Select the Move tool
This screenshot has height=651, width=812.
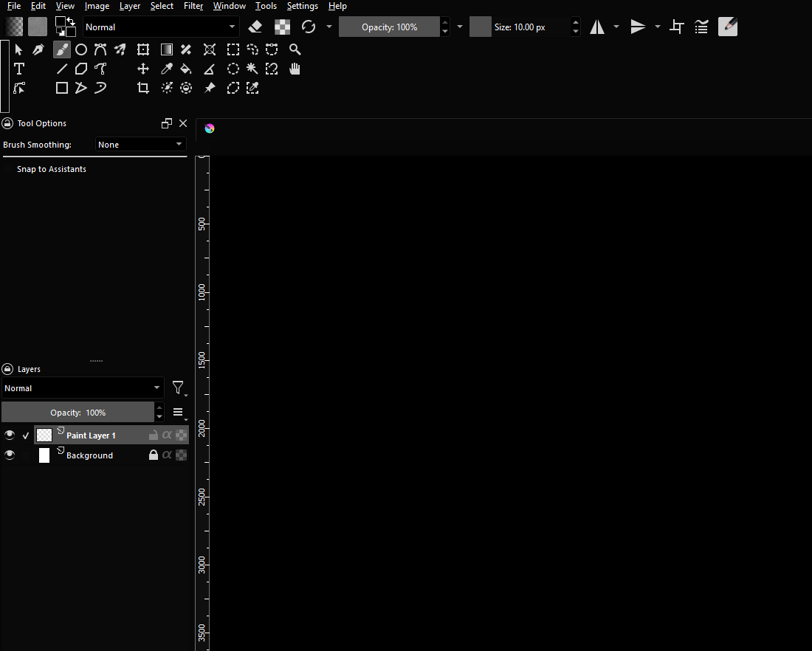tap(143, 69)
